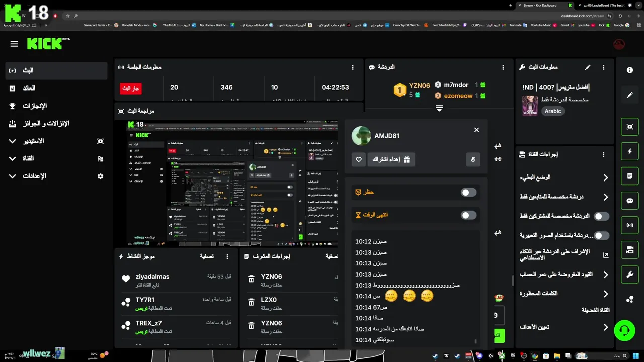Image resolution: width=644 pixels, height=362 pixels.
Task: Open the green headset support button
Action: 624,330
